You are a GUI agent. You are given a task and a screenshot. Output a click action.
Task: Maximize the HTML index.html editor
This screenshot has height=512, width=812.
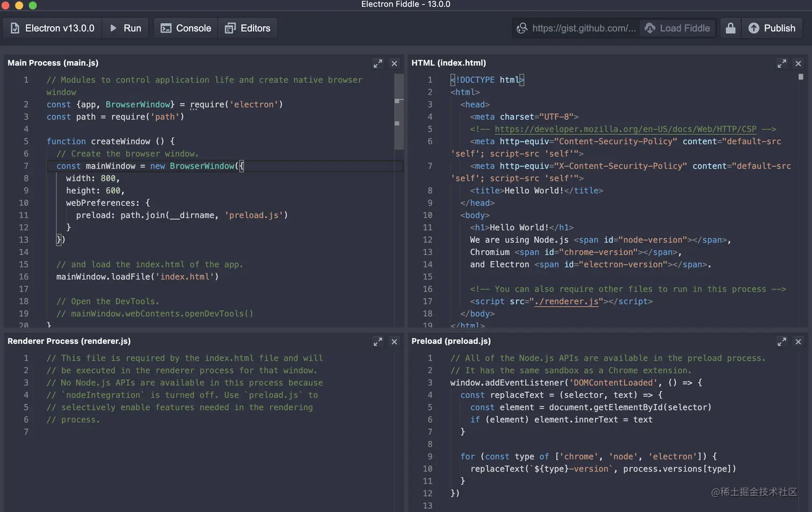tap(782, 63)
